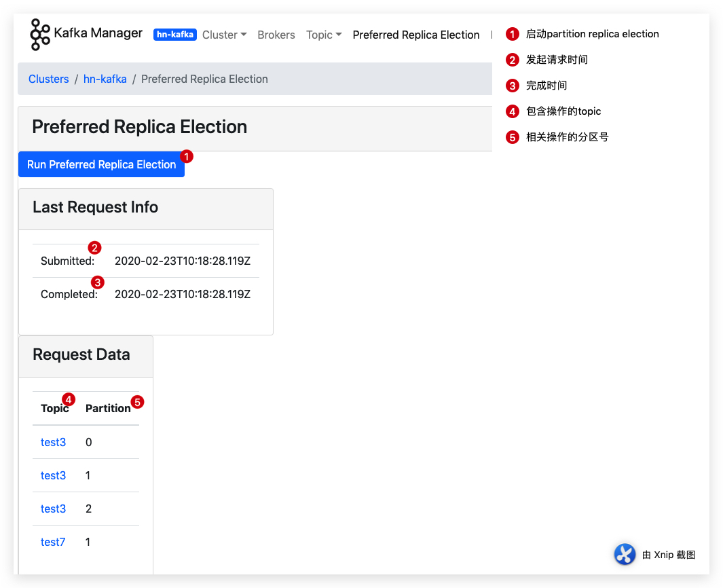The height and width of the screenshot is (588, 723).
Task: Click the Request Data heading
Action: point(81,354)
